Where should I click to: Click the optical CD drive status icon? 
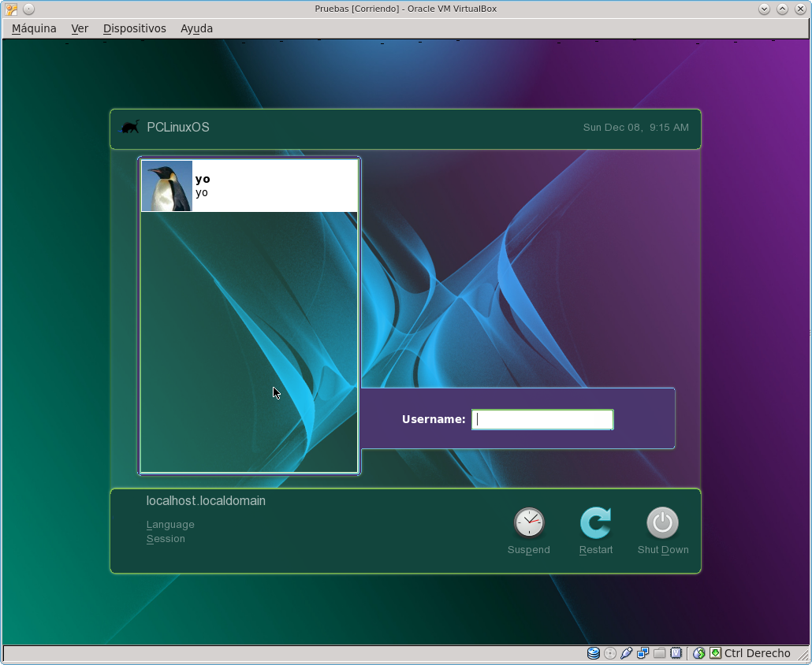tap(610, 653)
